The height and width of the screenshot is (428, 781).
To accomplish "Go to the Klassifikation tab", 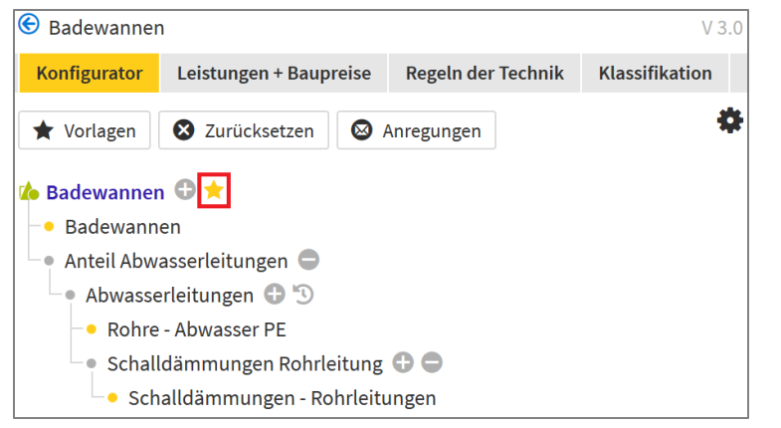I will (x=655, y=73).
